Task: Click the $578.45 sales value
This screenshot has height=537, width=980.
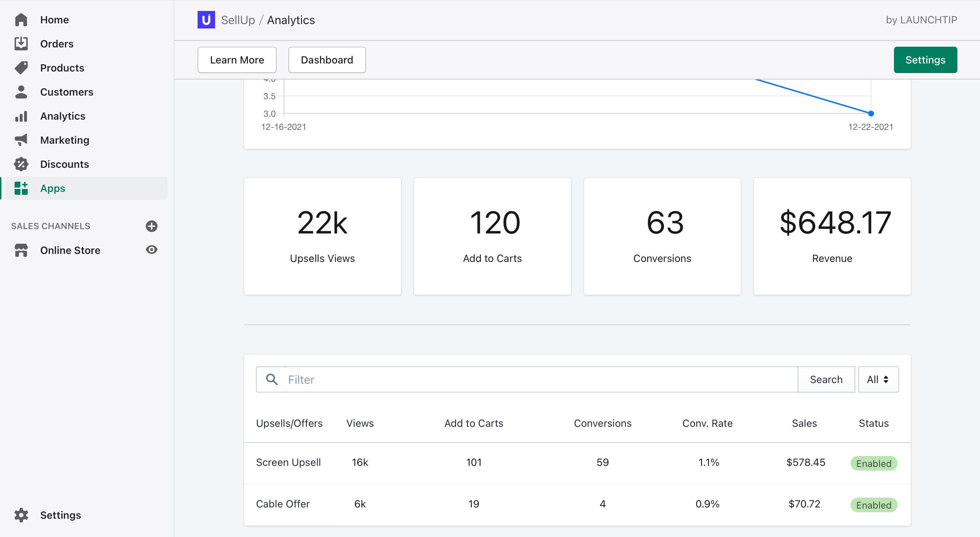Action: click(806, 463)
